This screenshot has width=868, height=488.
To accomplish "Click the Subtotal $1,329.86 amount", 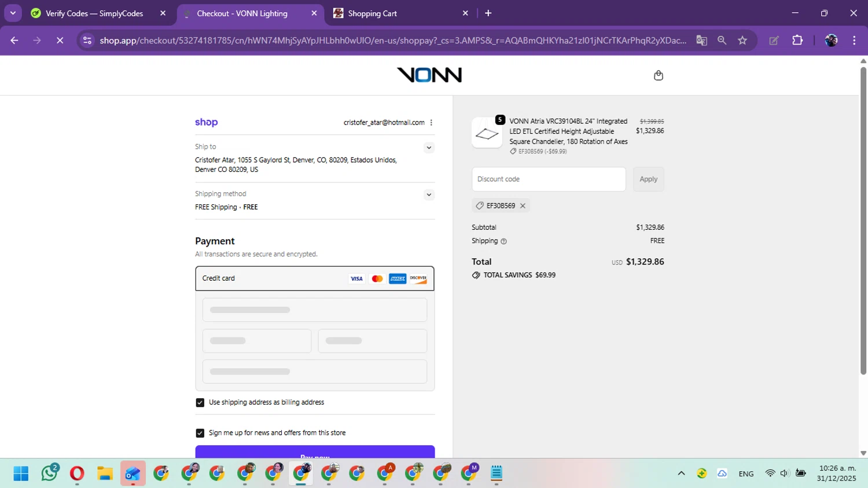I will [x=650, y=228].
